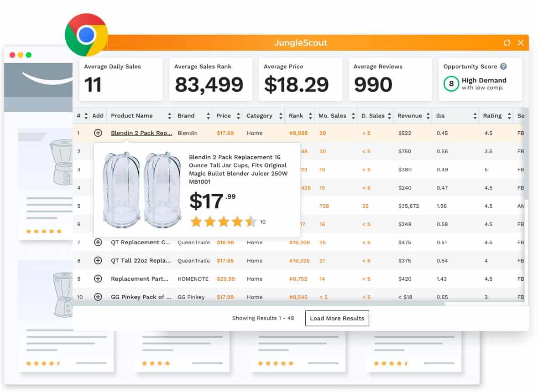This screenshot has width=538, height=392.
Task: Add the HOMENOTE Replacement Part product
Action: [x=98, y=279]
